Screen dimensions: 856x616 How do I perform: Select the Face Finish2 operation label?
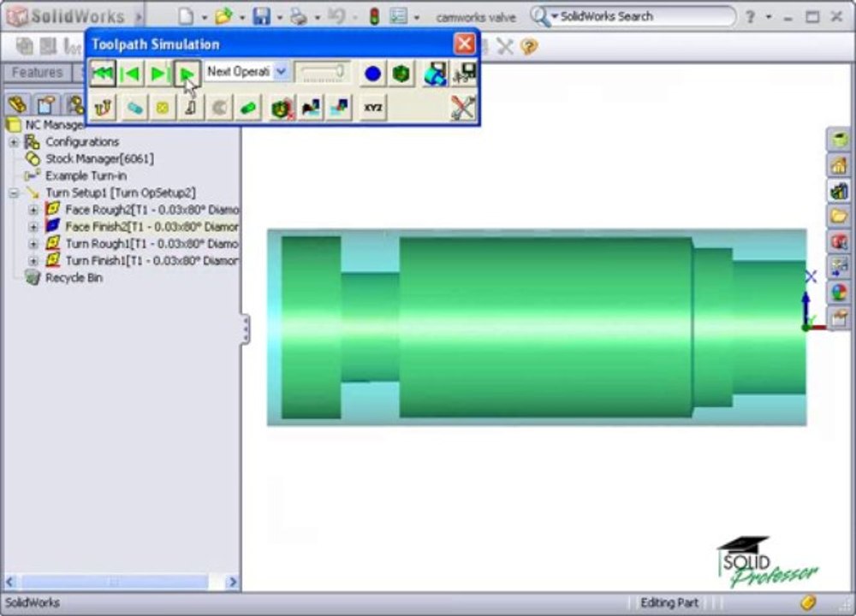pos(152,227)
